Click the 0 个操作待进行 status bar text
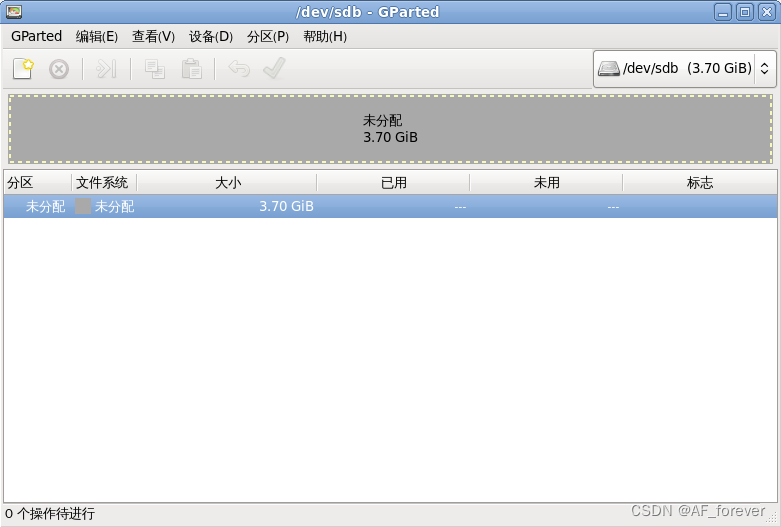The image size is (781, 527). tap(50, 514)
